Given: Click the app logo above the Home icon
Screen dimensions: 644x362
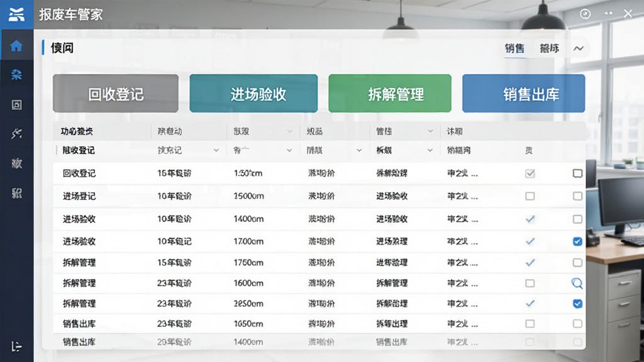Looking at the screenshot, I should point(16,14).
